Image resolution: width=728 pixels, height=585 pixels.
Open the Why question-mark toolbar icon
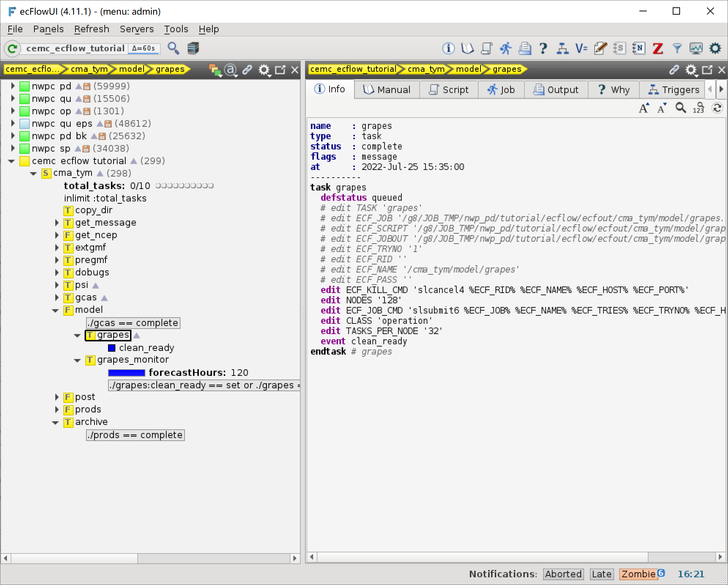click(x=543, y=48)
